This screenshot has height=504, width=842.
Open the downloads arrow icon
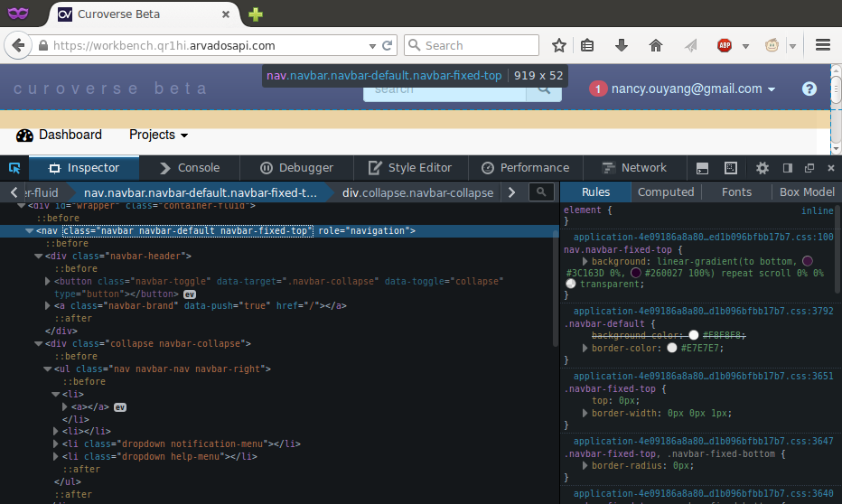tap(622, 45)
